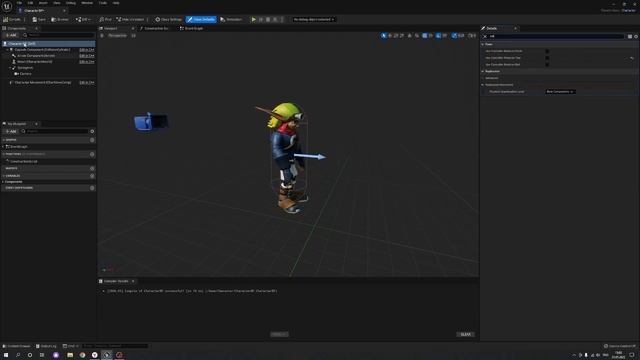
Task: Clear the Details search with the X icon
Action: 485,36
